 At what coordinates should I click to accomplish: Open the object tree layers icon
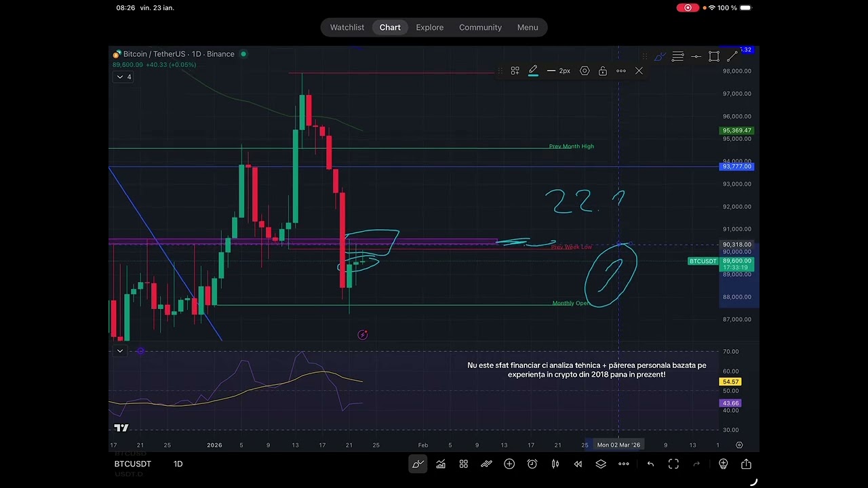click(x=601, y=464)
